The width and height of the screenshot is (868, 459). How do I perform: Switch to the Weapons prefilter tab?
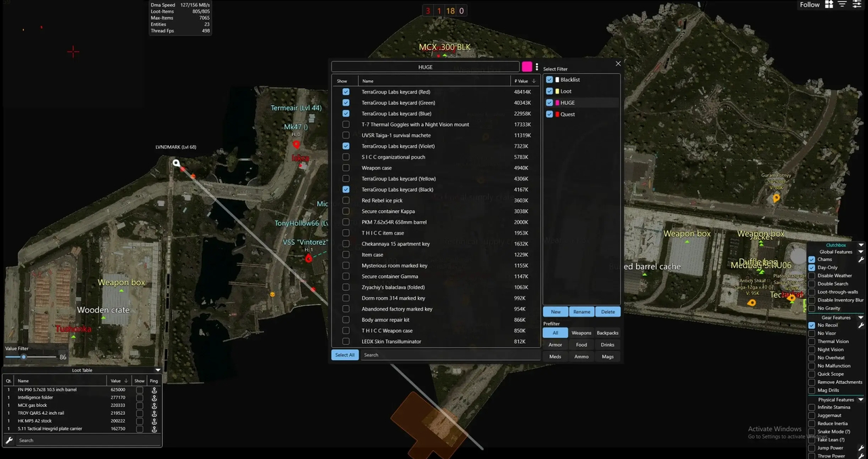click(x=581, y=332)
